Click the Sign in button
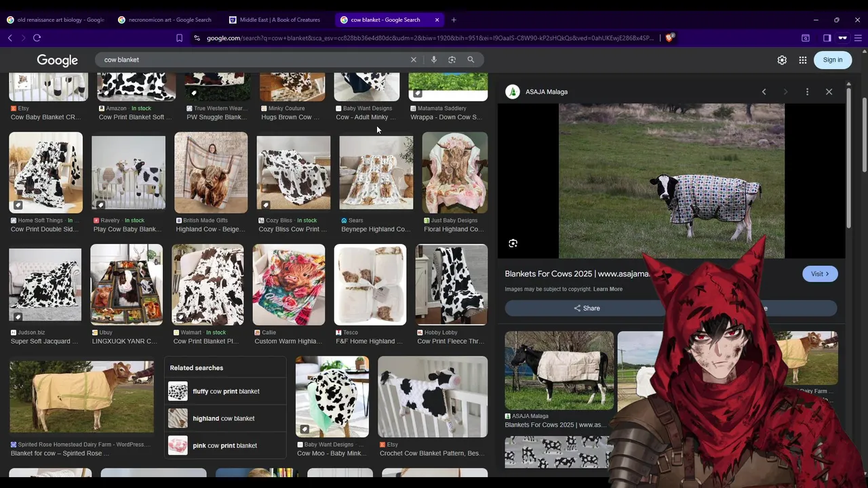 tap(832, 60)
